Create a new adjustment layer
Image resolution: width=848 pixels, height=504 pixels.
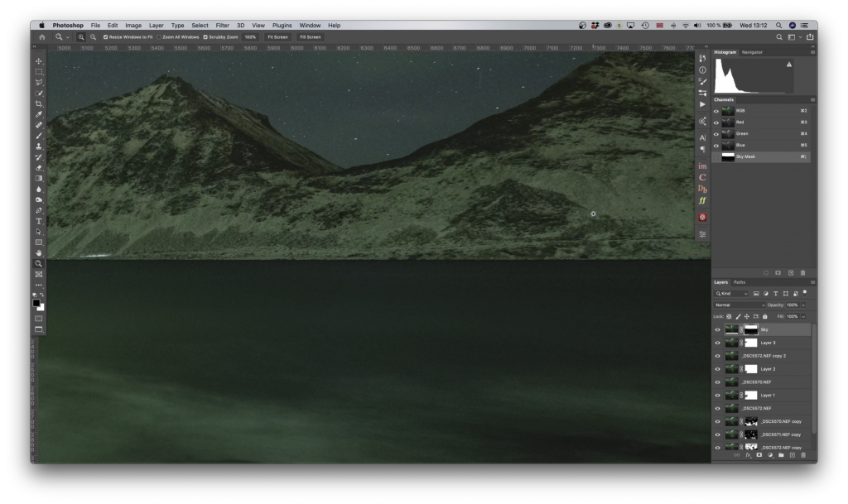pyautogui.click(x=770, y=455)
